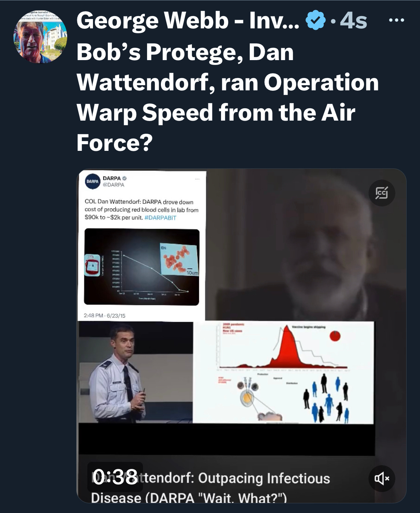Open the embedded tweet's three-dot menu
Image resolution: width=420 pixels, height=513 pixels.
(197, 179)
